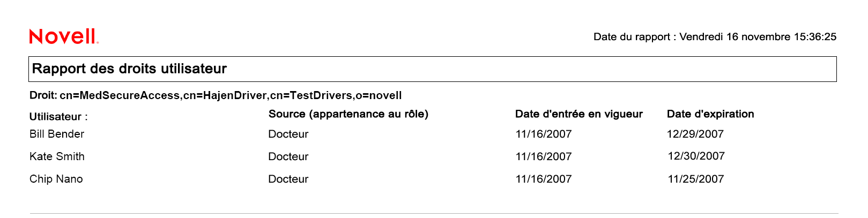The height and width of the screenshot is (218, 868).
Task: Click the 'Source (appartenance au rôle)' header
Action: (348, 114)
